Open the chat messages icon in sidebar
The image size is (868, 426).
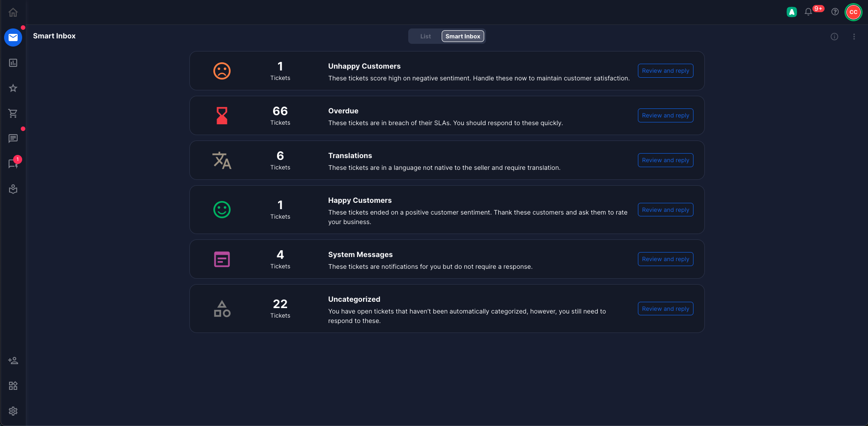[x=13, y=139]
